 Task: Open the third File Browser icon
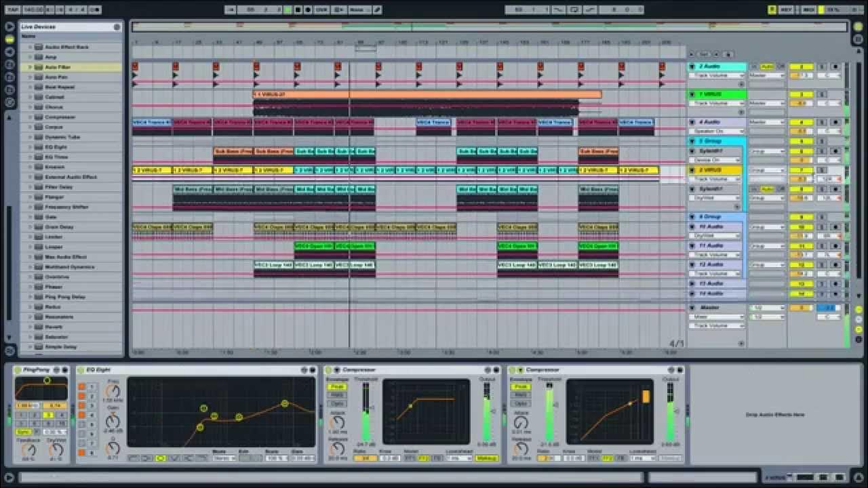point(9,89)
